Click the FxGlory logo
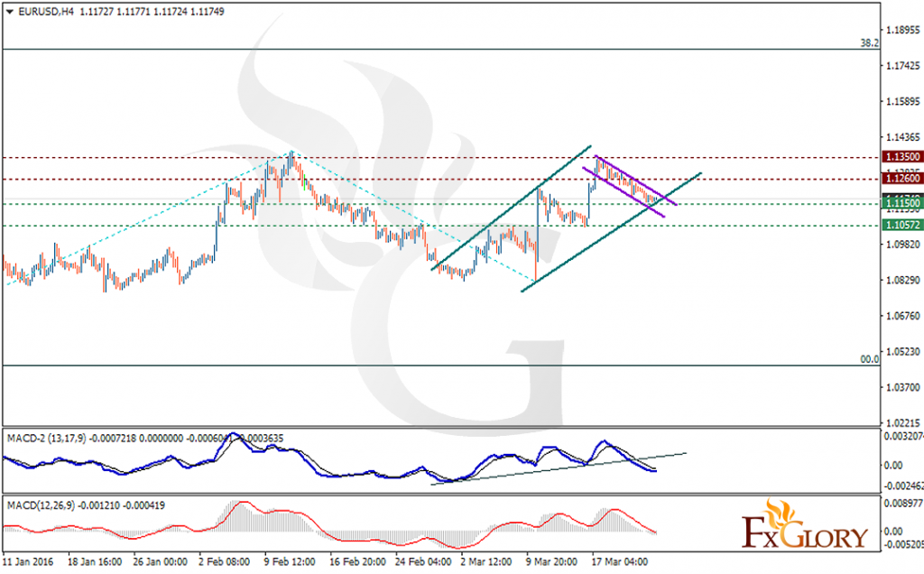The width and height of the screenshot is (924, 574). coord(804,523)
